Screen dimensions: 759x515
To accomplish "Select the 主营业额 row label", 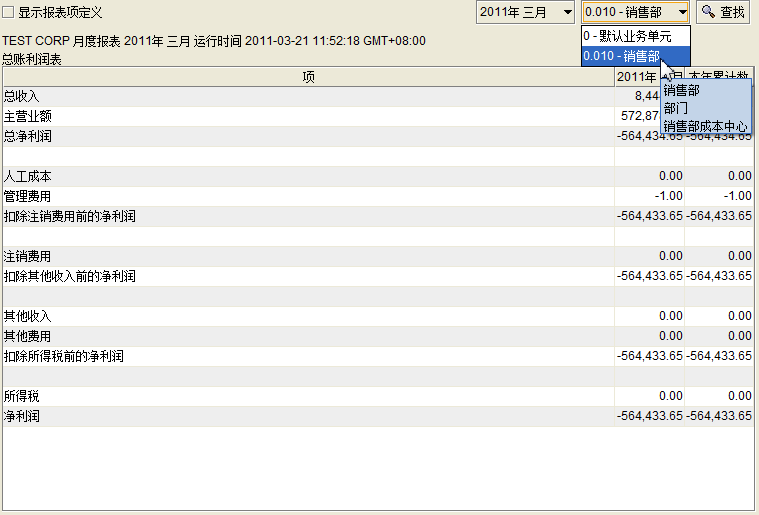I will click(28, 116).
